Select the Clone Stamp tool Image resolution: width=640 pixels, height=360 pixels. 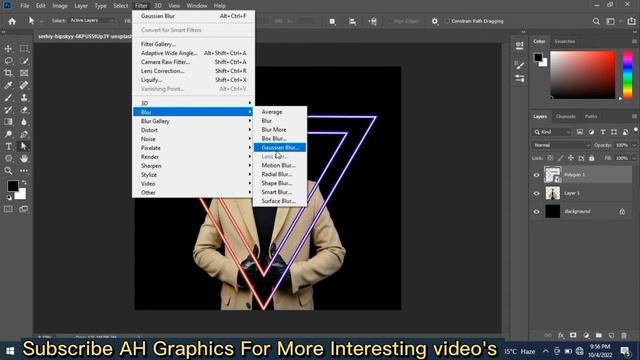(x=24, y=98)
